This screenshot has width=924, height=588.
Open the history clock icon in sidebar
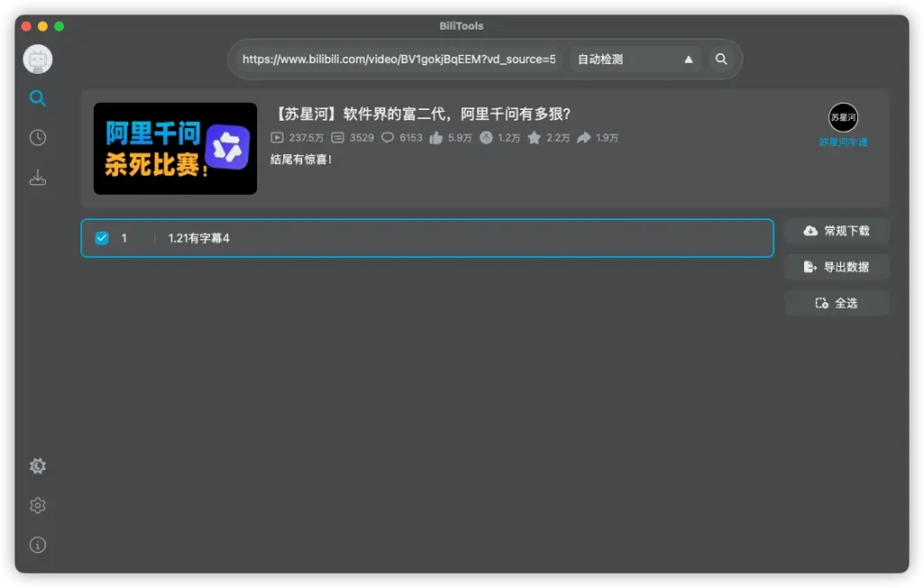(38, 138)
